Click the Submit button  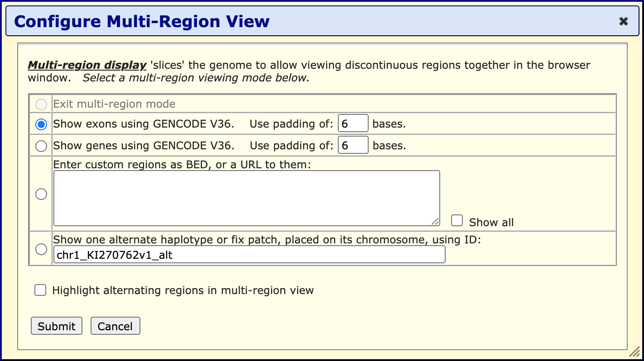(x=56, y=326)
